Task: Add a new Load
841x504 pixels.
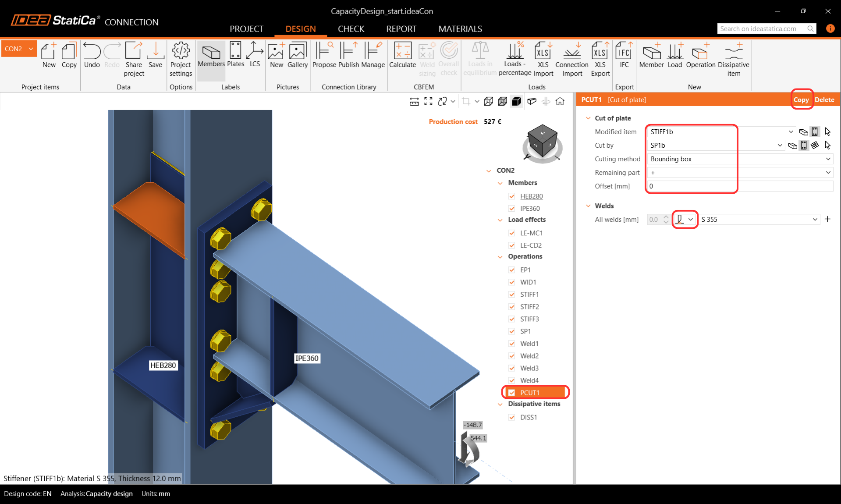Action: 675,55
